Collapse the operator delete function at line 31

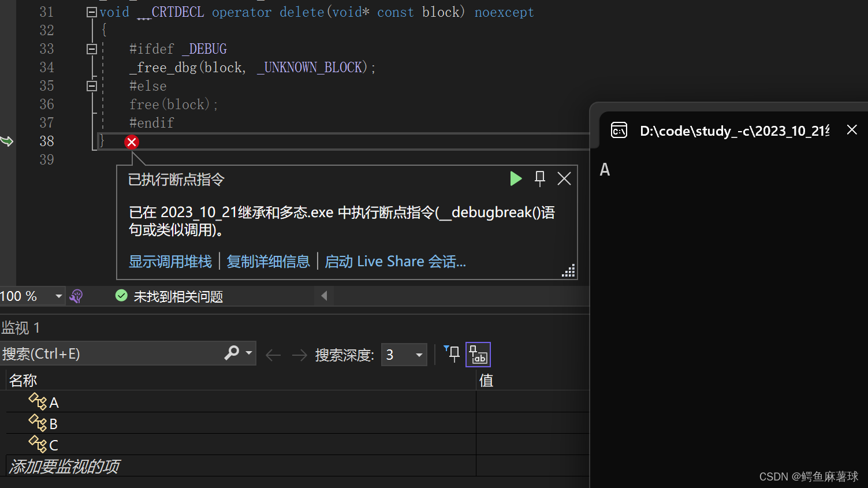coord(91,12)
